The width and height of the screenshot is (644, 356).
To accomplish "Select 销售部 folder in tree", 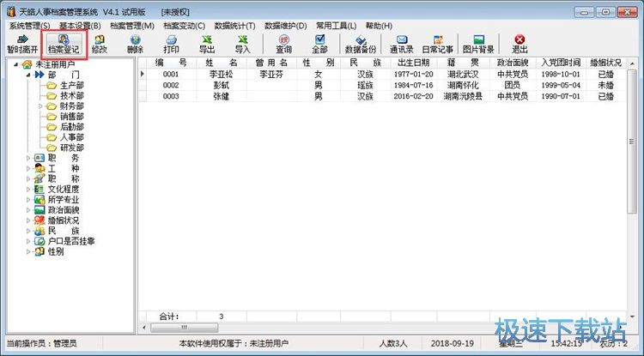I will [x=67, y=117].
